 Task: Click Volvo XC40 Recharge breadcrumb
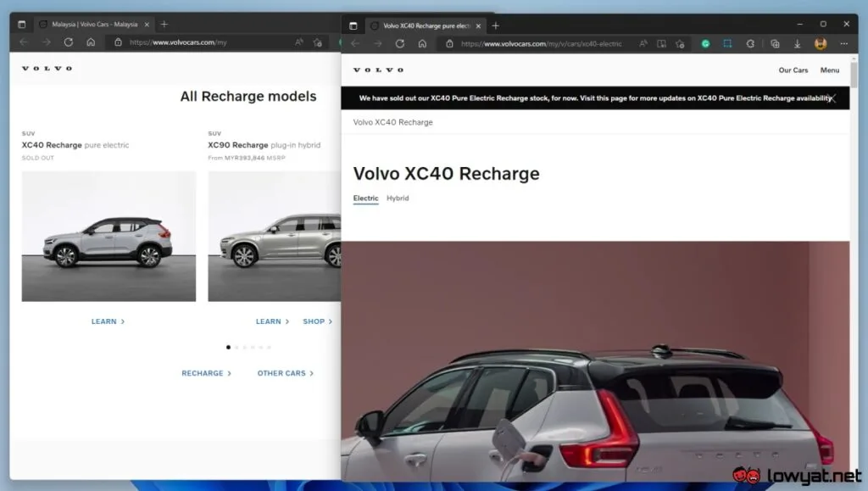[x=393, y=122]
